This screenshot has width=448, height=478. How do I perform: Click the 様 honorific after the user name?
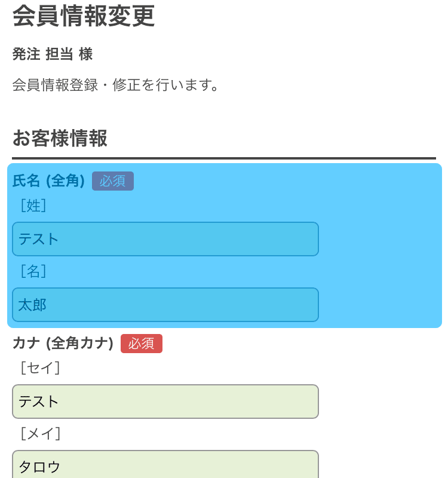click(x=85, y=54)
